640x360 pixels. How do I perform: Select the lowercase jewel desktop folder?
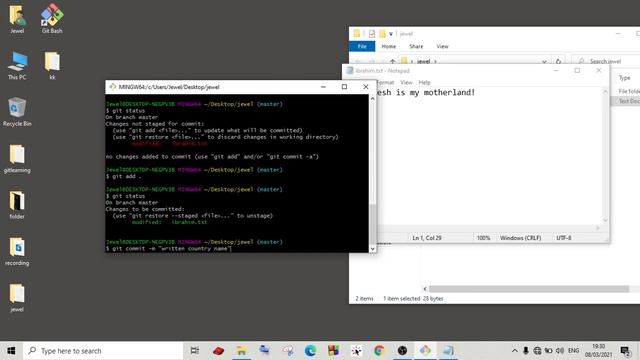[17, 298]
